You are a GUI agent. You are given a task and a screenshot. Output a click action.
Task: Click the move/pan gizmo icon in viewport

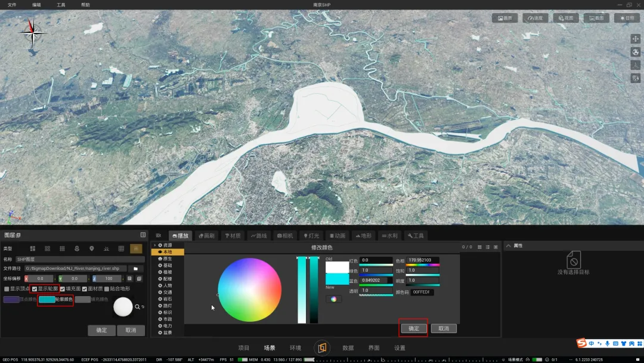(635, 39)
